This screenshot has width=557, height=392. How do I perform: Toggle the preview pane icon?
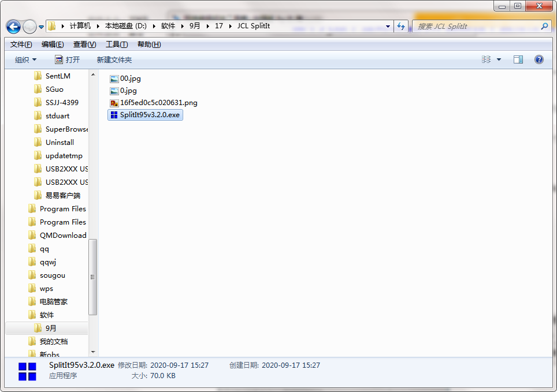click(518, 59)
